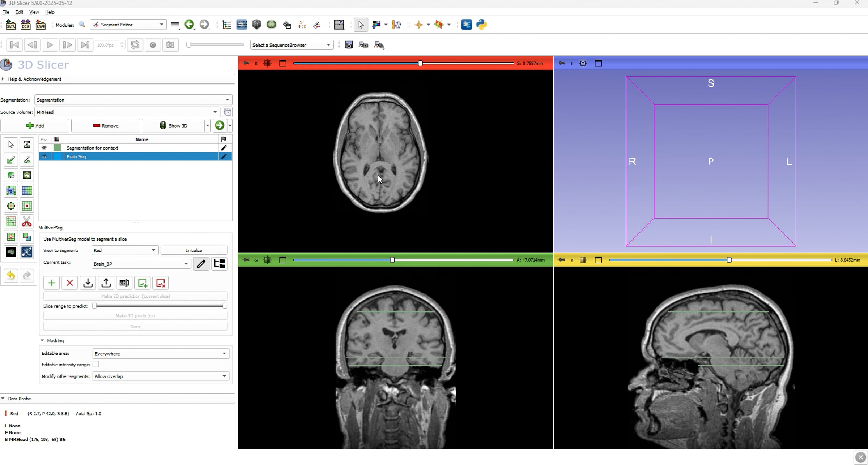Select the Erase effect tool
The image size is (868, 465).
(x=11, y=175)
